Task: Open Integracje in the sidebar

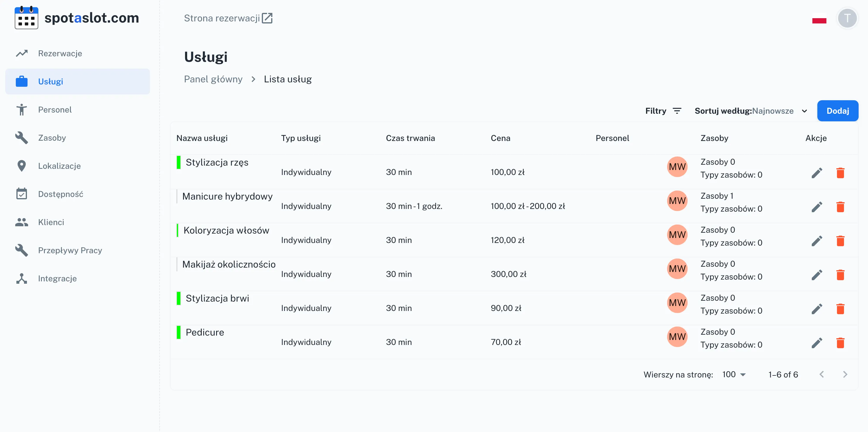Action: coord(57,278)
